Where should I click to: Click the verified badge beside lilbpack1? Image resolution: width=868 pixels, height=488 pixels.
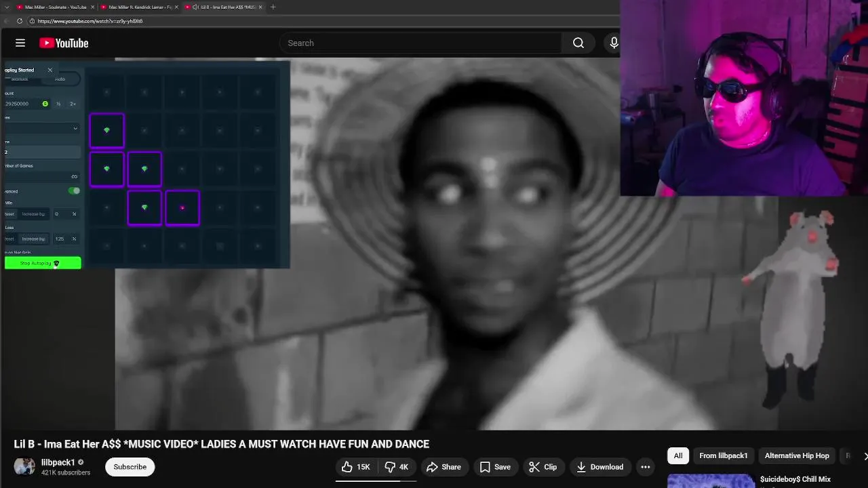(x=81, y=462)
